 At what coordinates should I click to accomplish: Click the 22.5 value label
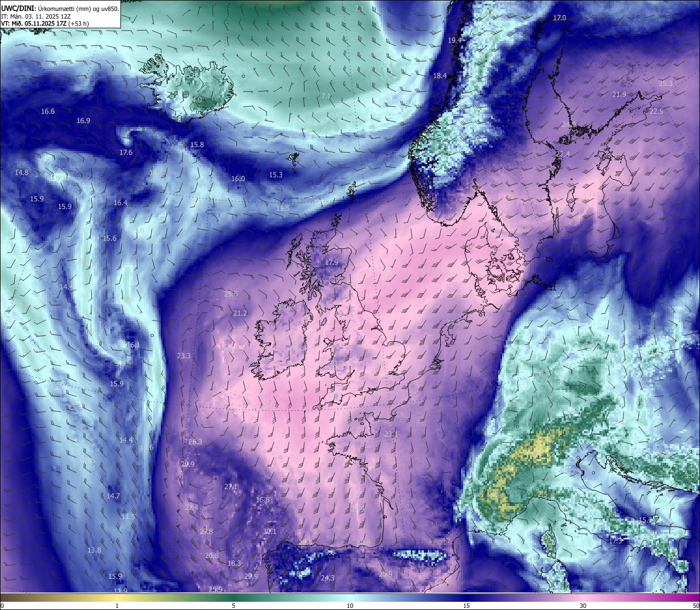click(x=656, y=112)
